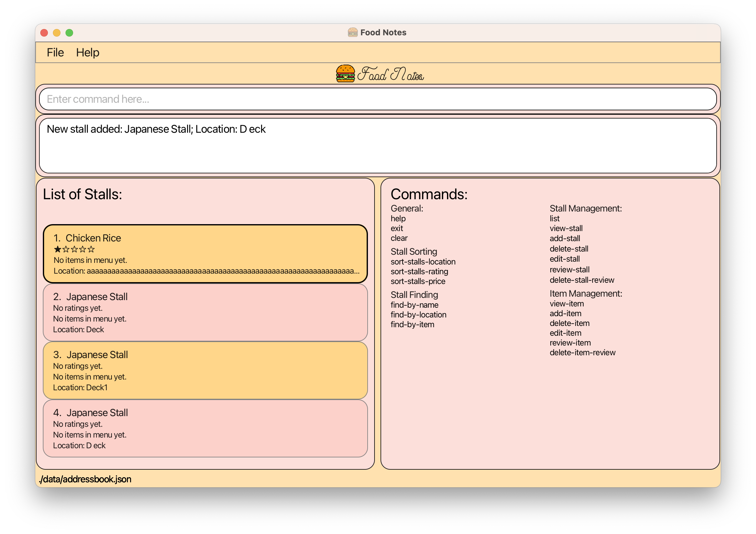Click the green maximize window button
Screen dimensions: 756x534
(x=69, y=32)
